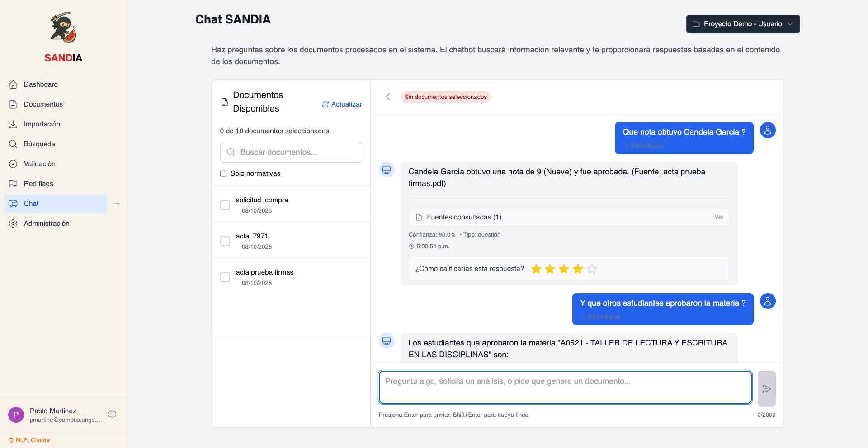Select the solicitud_compra document checkbox
868x448 pixels.
225,205
